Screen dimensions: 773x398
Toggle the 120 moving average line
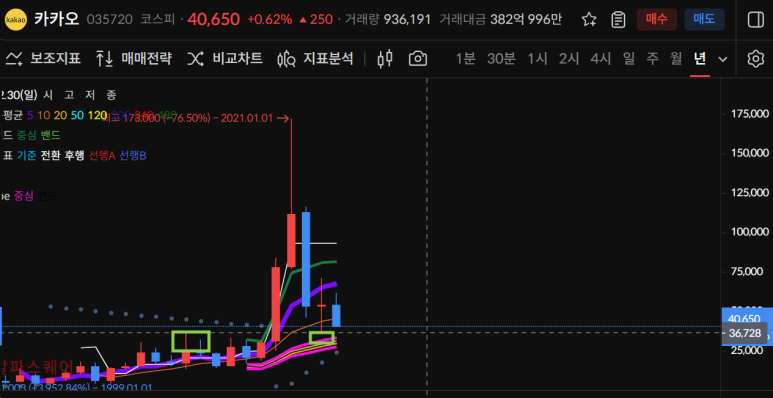(x=97, y=115)
